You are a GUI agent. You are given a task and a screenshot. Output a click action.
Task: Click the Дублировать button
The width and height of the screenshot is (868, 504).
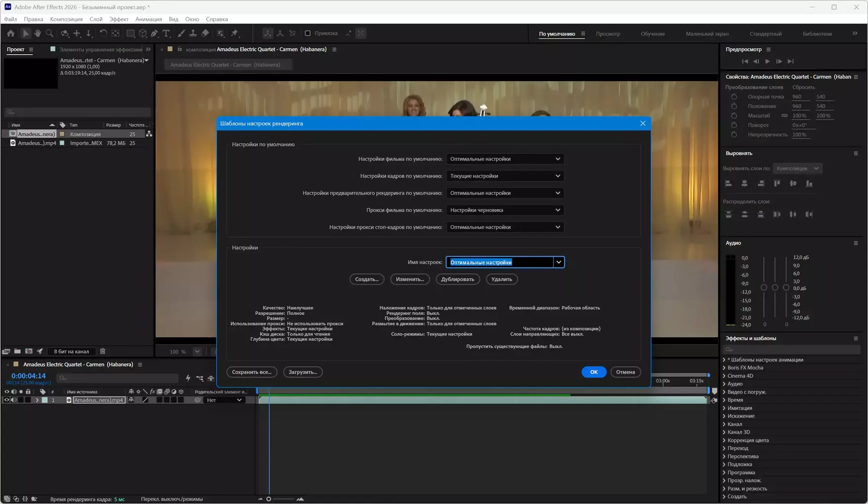tap(457, 279)
